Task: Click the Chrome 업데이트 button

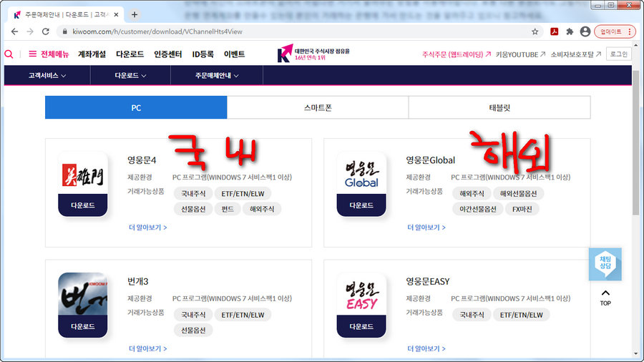Action: [615, 31]
